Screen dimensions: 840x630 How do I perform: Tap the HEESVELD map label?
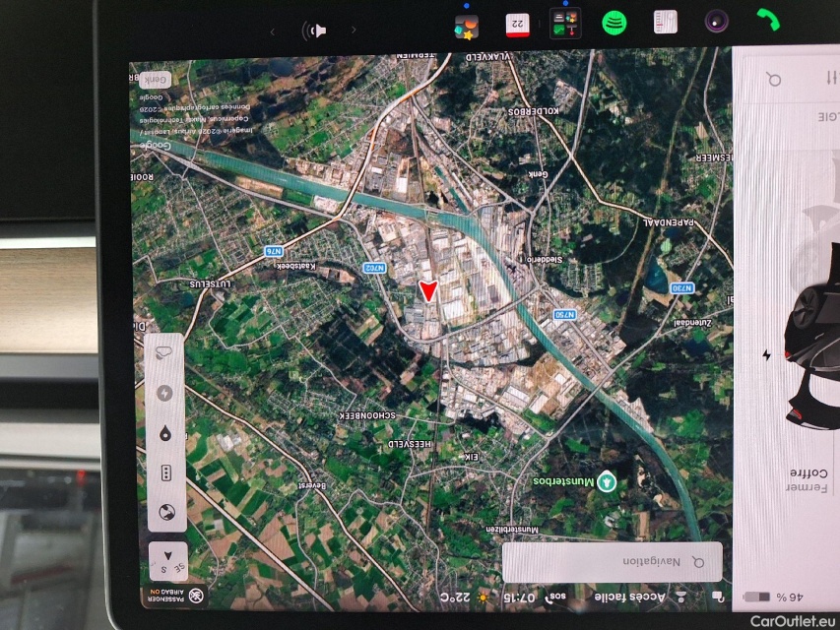pyautogui.click(x=410, y=444)
